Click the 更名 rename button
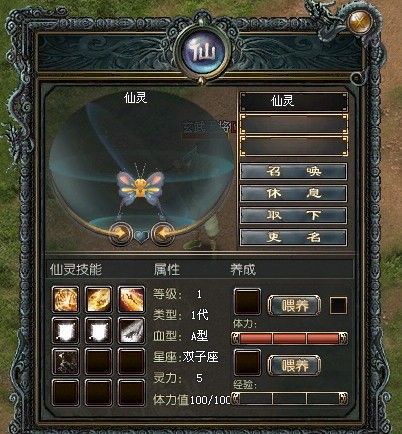Screen dimensions: 402x434 pos(293,238)
